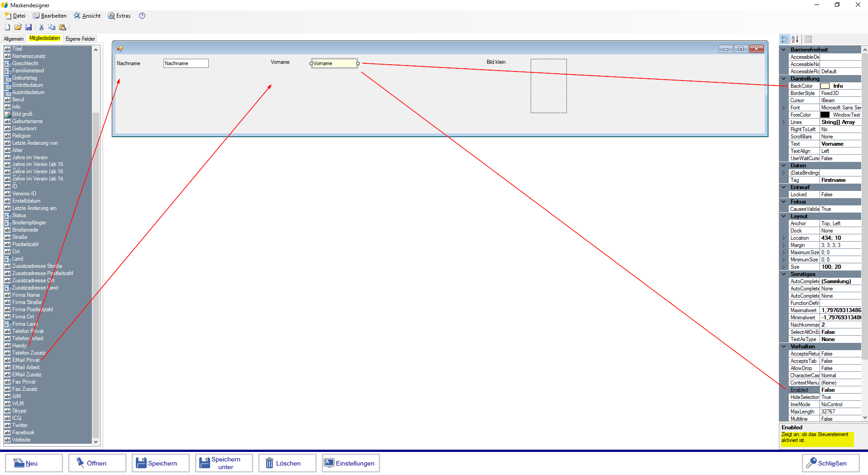Click property grid scrollbar down arrow
The width and height of the screenshot is (868, 475).
pos(865,418)
